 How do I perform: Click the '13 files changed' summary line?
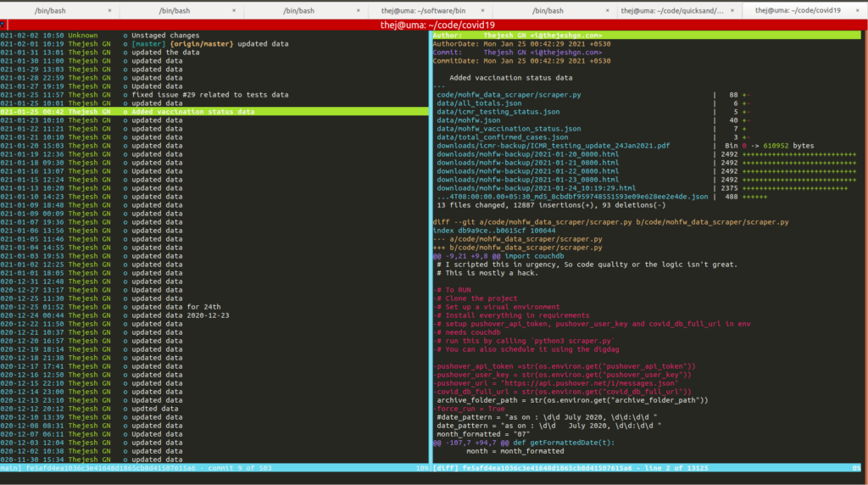tap(551, 205)
